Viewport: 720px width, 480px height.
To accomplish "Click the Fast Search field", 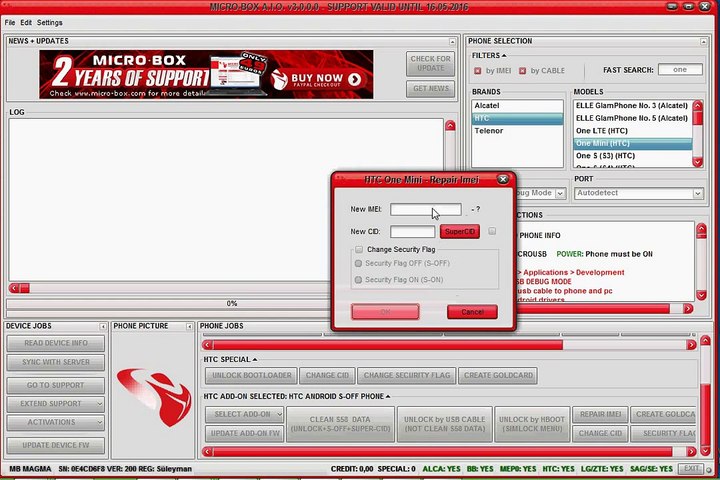I will (x=680, y=70).
